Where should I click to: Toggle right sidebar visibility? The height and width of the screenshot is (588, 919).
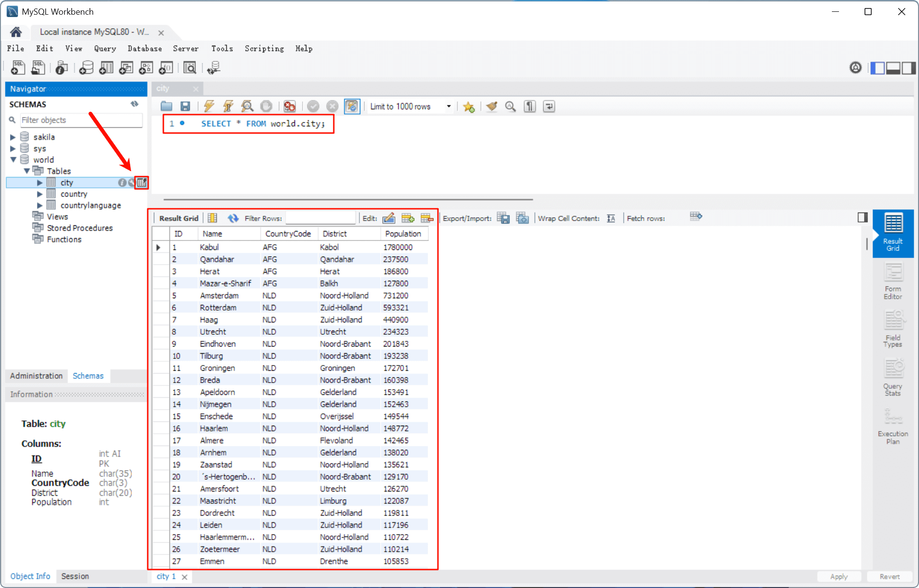coord(908,68)
